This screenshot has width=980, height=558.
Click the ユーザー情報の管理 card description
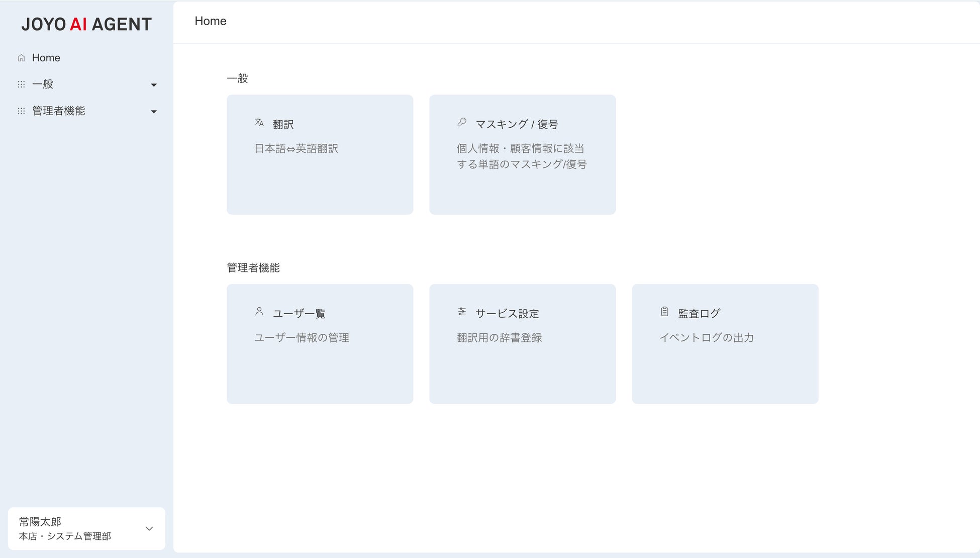(302, 338)
